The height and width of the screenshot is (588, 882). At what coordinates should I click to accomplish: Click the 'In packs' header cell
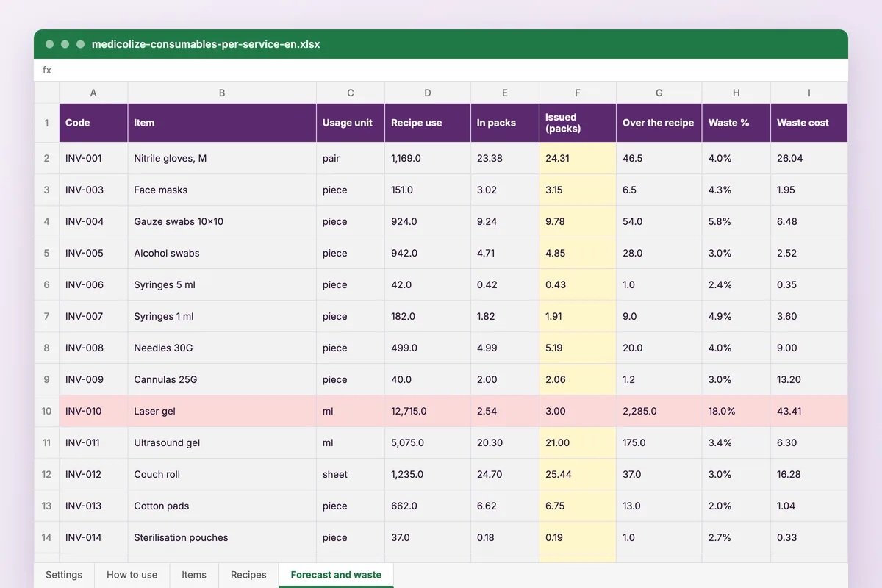point(505,123)
